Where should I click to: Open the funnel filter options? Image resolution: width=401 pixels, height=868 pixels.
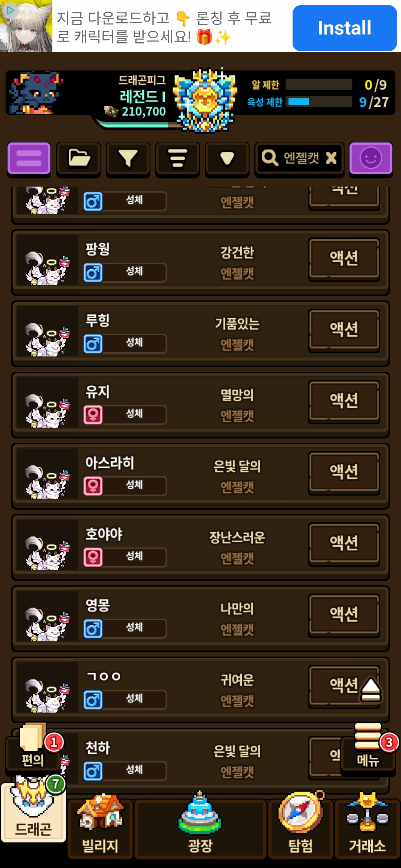point(128,159)
